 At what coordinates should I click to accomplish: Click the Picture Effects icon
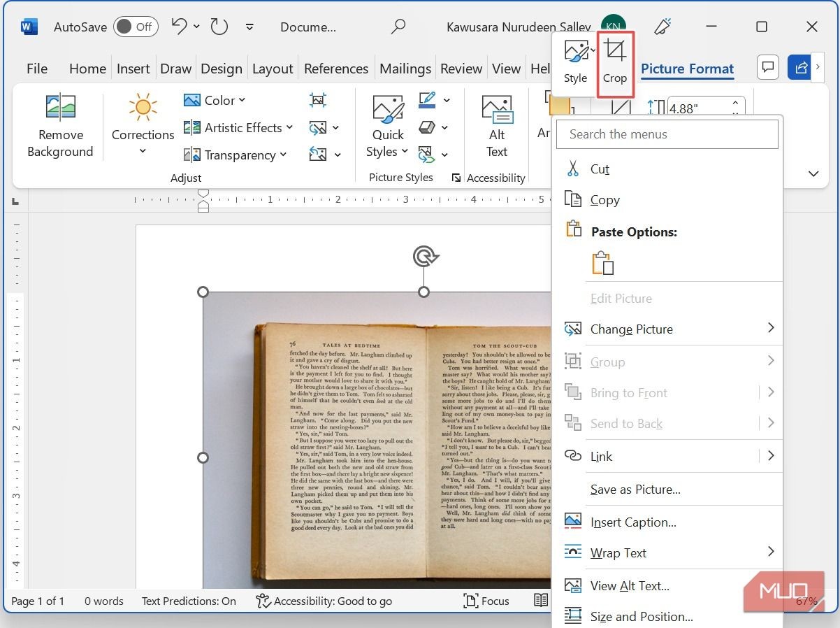click(x=427, y=127)
